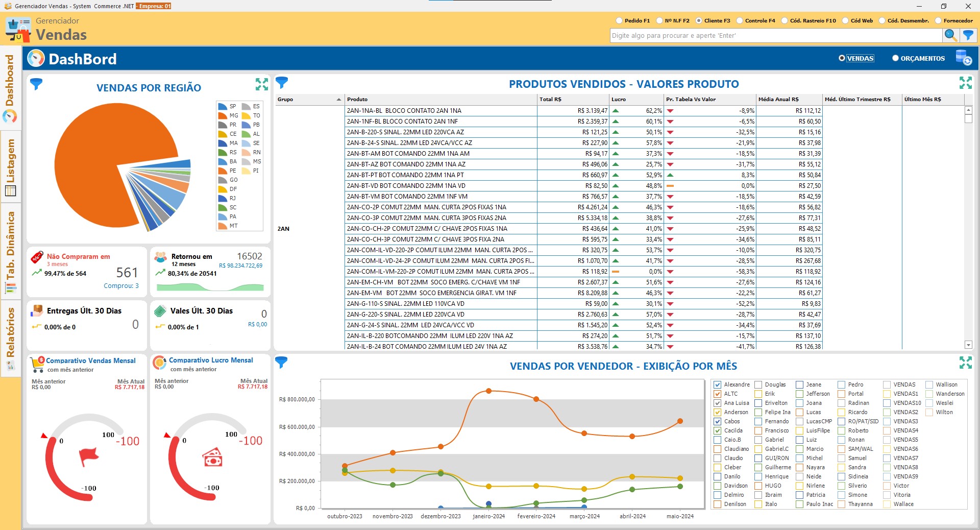This screenshot has height=530, width=980.
Task: Sort by the Grupo column arrow
Action: click(x=338, y=100)
